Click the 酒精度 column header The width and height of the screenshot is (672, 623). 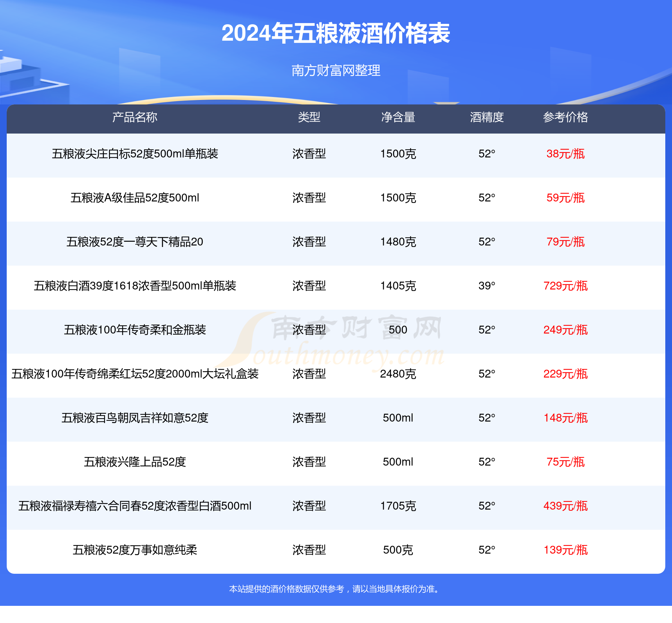click(487, 117)
